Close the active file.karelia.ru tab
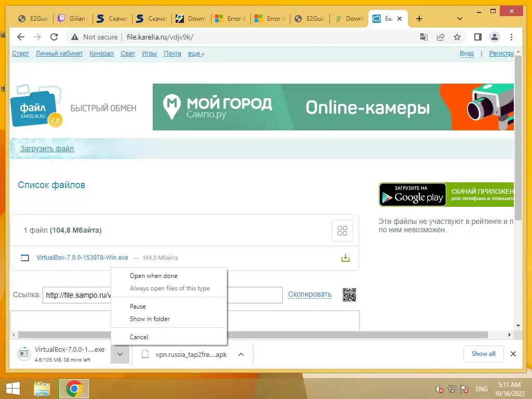This screenshot has height=399, width=532. 400,19
